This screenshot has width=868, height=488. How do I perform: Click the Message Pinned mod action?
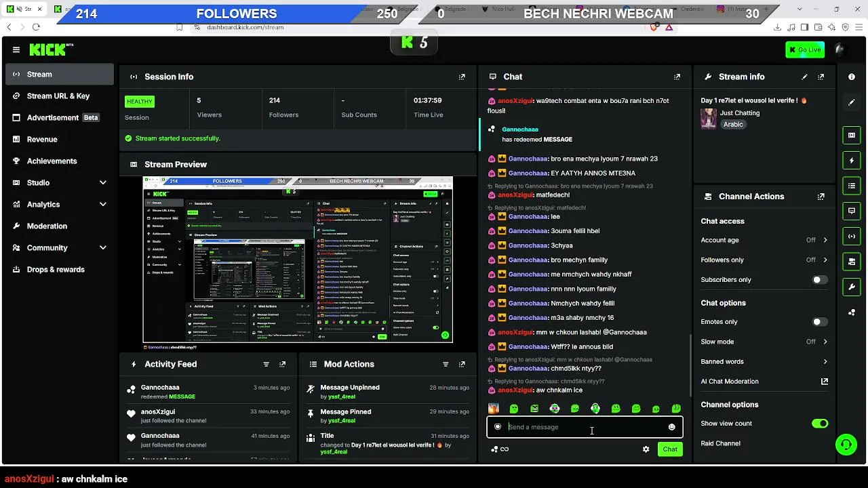click(x=346, y=412)
